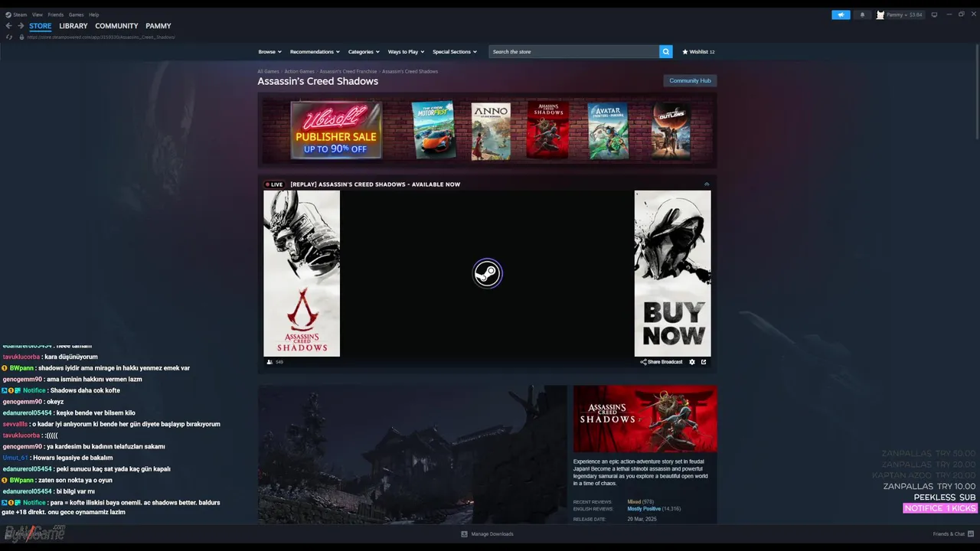This screenshot has width=980, height=551.
Task: Click Mixed recent reviews link
Action: (x=633, y=502)
